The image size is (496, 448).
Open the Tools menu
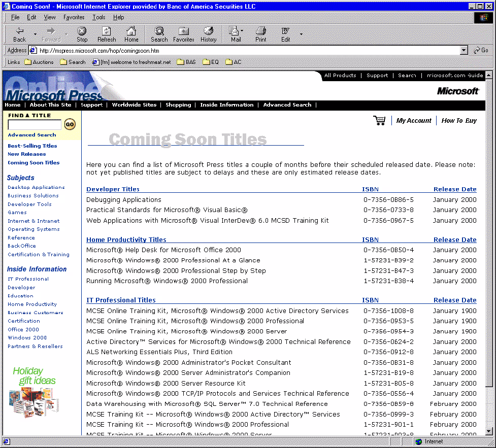click(x=98, y=17)
